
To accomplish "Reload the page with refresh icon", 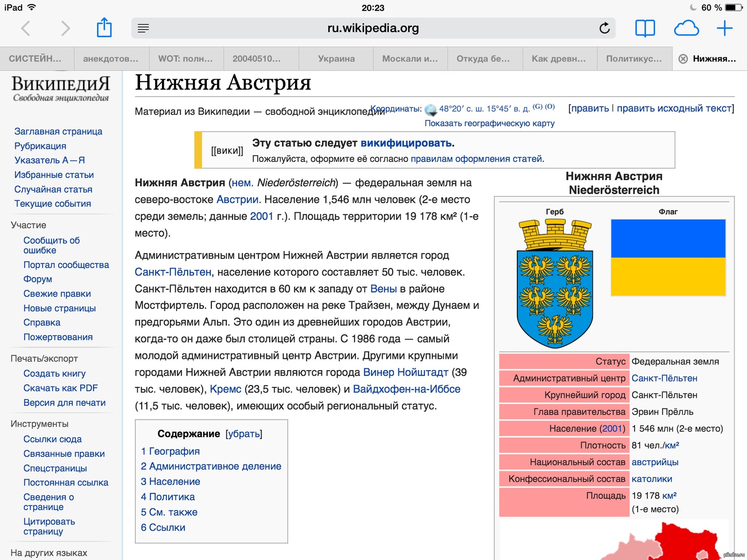I will point(605,28).
